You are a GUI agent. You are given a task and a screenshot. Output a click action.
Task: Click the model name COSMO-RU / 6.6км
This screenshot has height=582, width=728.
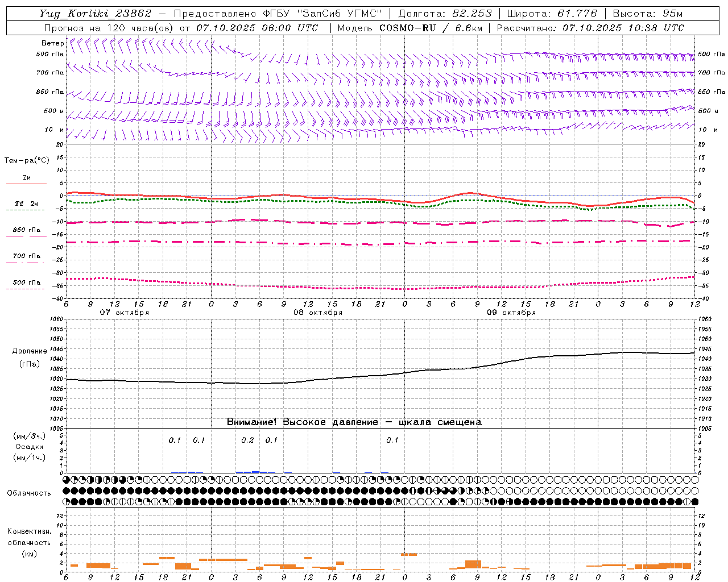431,28
